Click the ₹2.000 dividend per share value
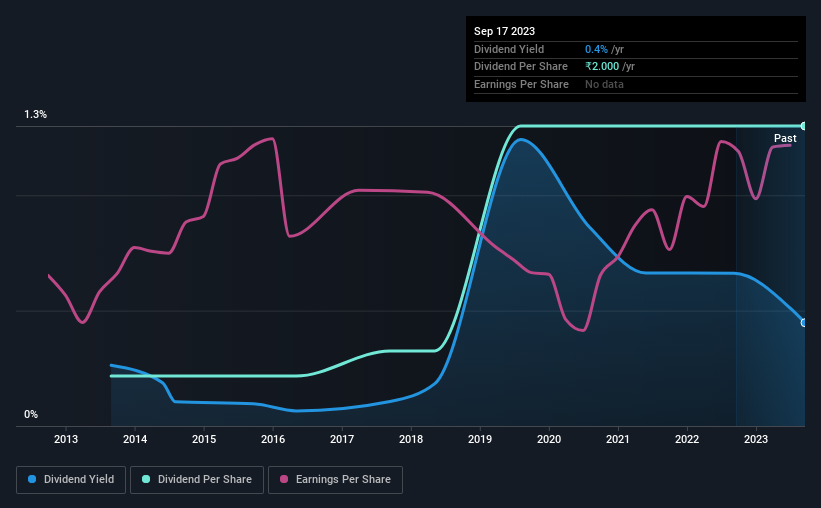This screenshot has width=821, height=508. 602,67
